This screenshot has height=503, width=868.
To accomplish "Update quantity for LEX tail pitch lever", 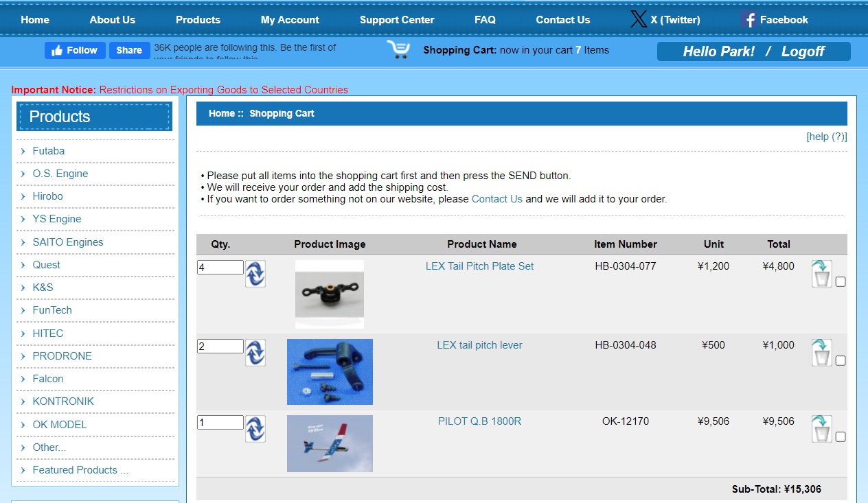I will (255, 353).
